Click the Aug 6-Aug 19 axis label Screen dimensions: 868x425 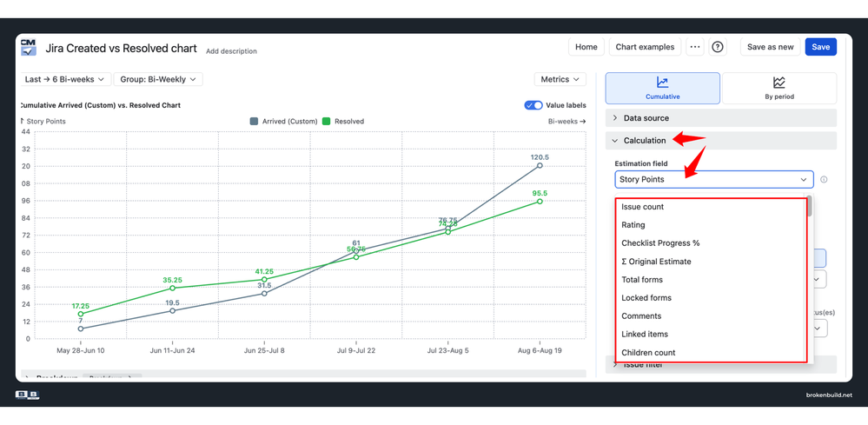tap(540, 351)
